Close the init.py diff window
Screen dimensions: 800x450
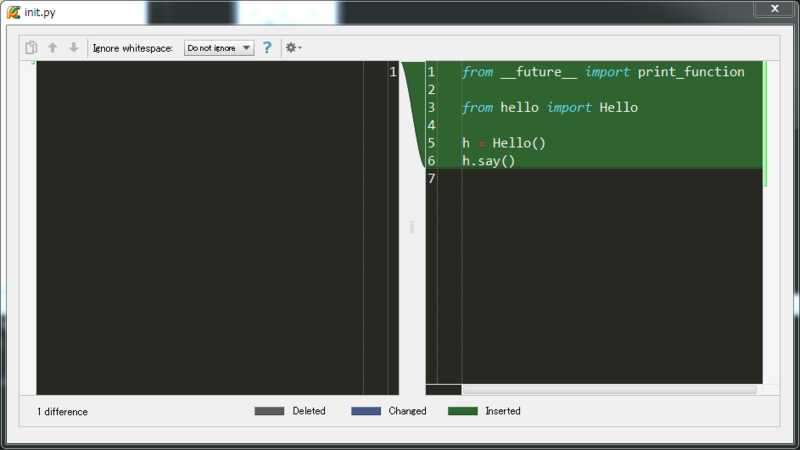(774, 8)
